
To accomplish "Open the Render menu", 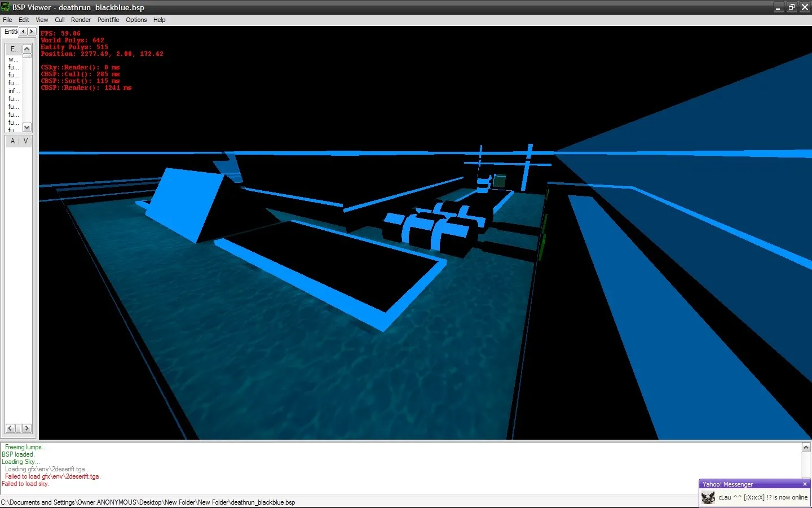I will [81, 20].
